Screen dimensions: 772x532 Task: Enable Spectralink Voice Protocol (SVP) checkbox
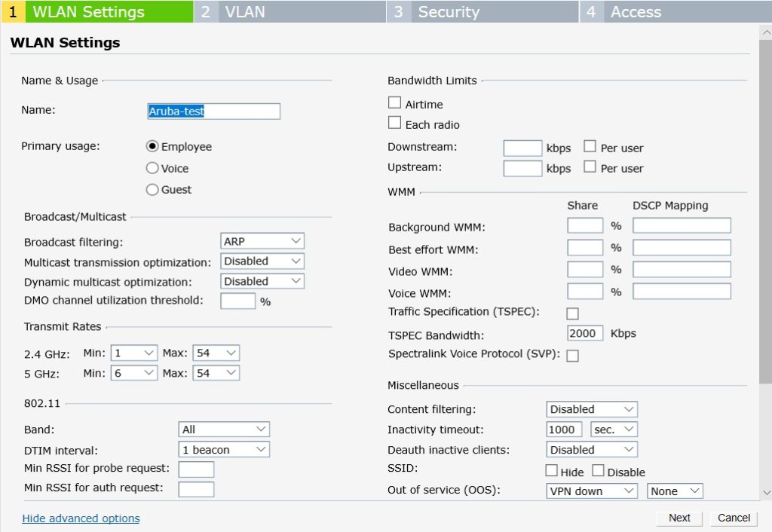[x=573, y=356]
